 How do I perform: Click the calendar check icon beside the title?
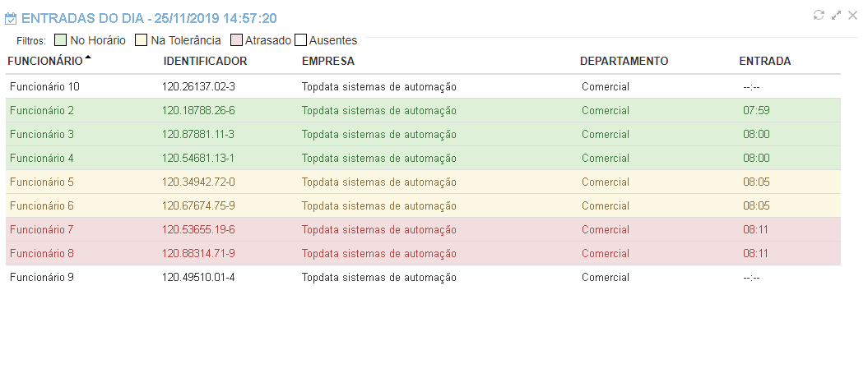click(x=12, y=17)
